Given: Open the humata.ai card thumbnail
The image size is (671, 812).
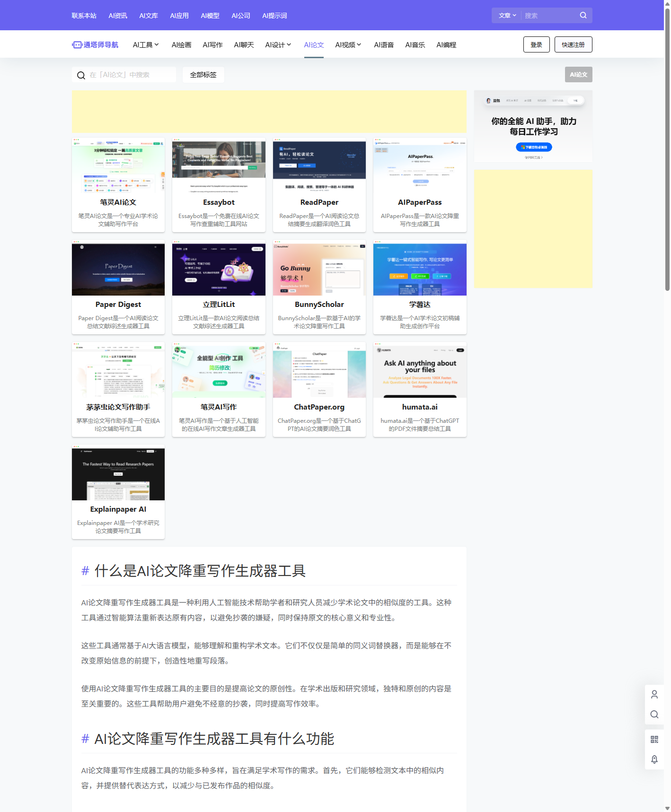Looking at the screenshot, I should pos(420,370).
